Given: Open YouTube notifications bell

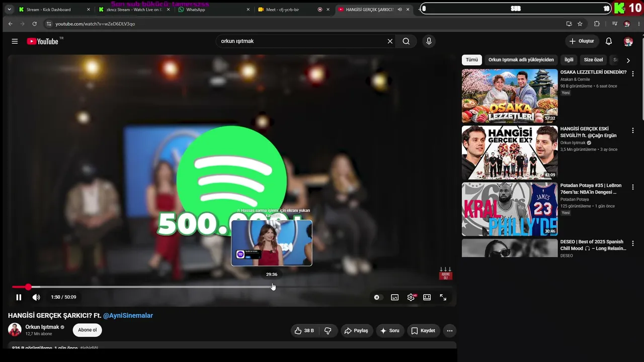Looking at the screenshot, I should 609,41.
